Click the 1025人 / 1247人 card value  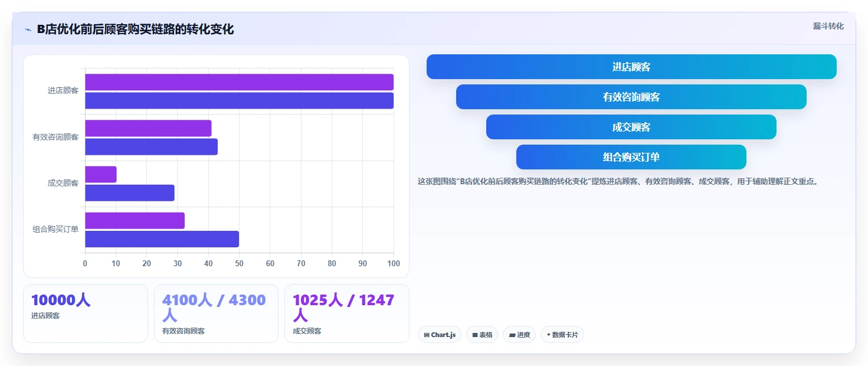tap(344, 308)
